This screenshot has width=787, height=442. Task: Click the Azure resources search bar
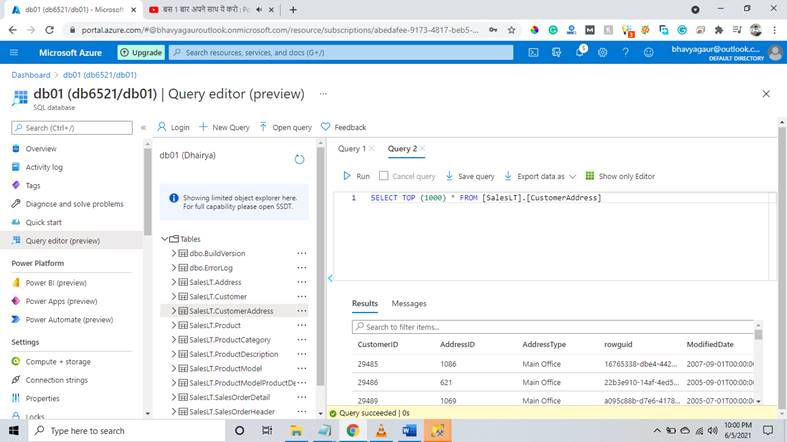(341, 52)
